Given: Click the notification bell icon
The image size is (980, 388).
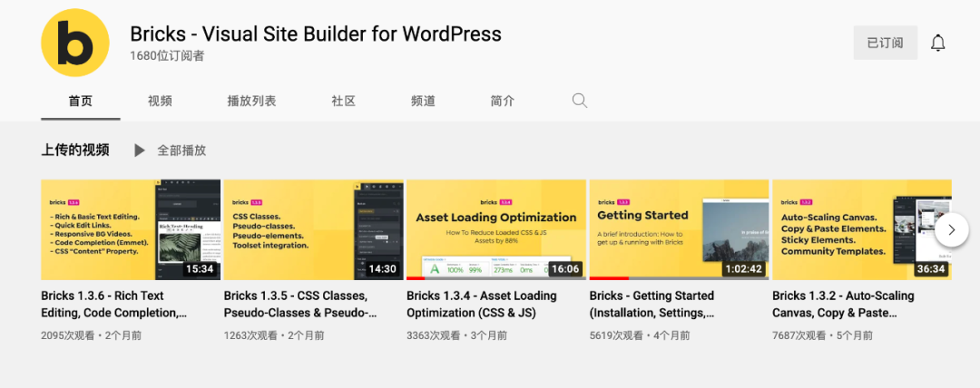Looking at the screenshot, I should [937, 43].
